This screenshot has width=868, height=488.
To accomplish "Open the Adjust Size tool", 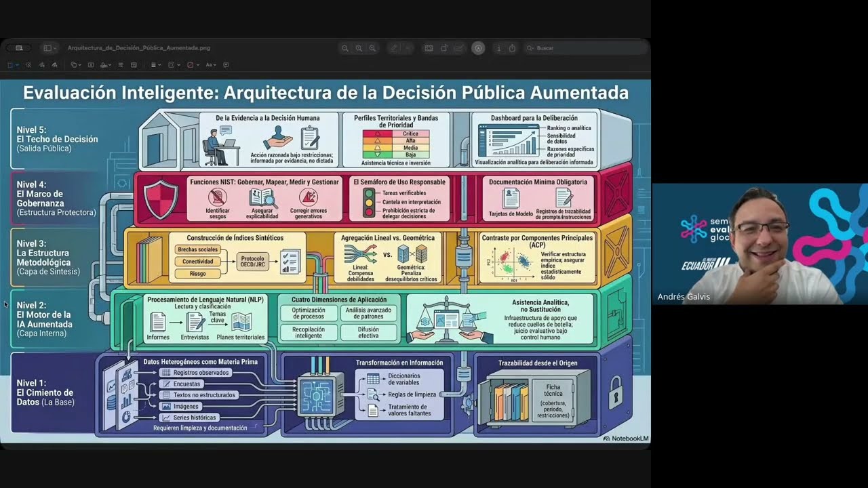I will tap(134, 65).
